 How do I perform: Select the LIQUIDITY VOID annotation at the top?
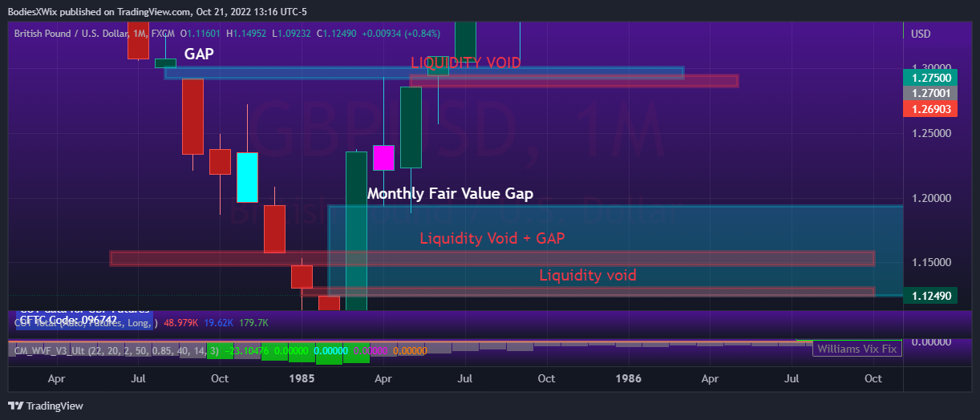pyautogui.click(x=466, y=63)
